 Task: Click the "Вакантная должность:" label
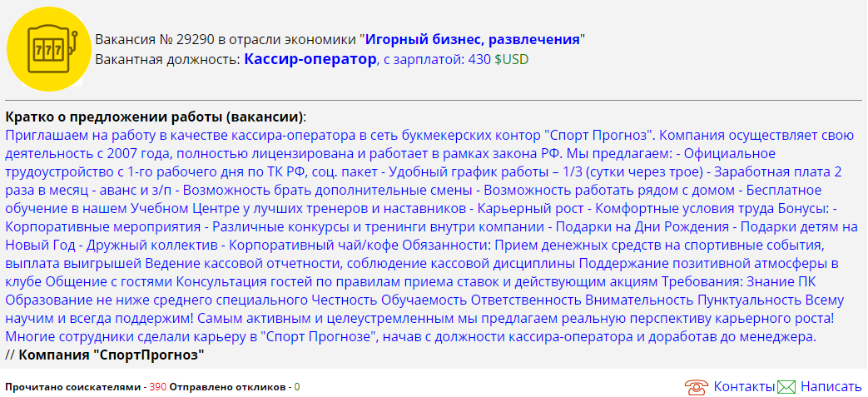pos(168,59)
